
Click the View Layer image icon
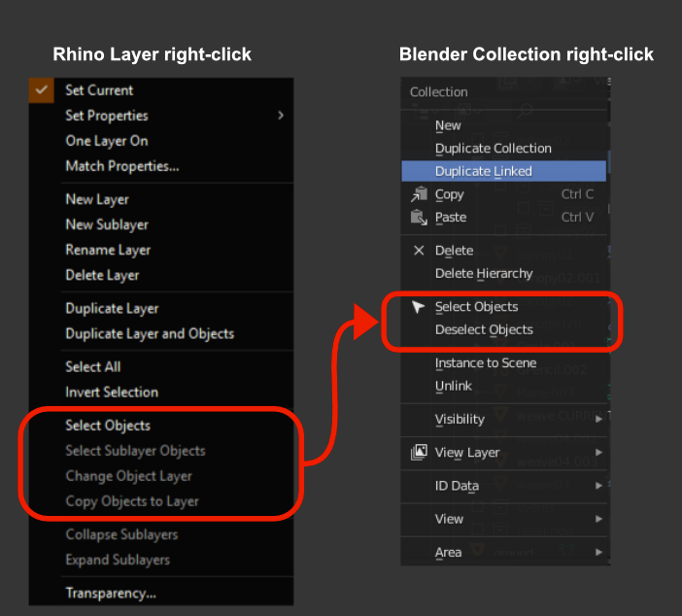tap(419, 453)
